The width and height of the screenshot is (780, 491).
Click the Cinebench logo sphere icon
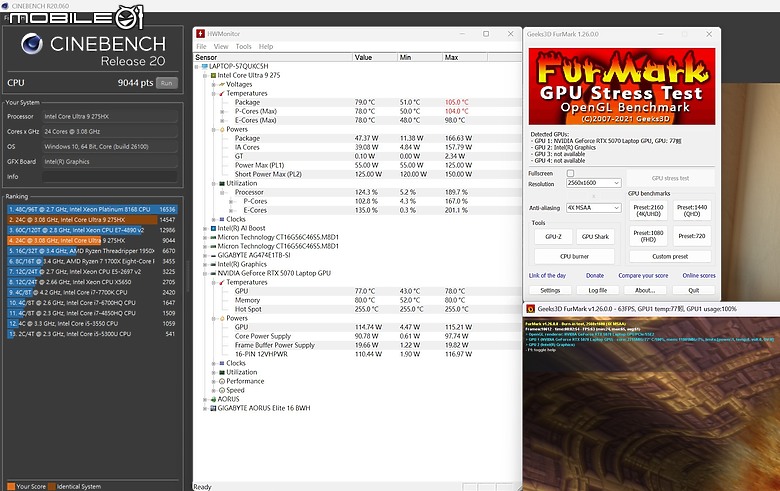coord(32,44)
